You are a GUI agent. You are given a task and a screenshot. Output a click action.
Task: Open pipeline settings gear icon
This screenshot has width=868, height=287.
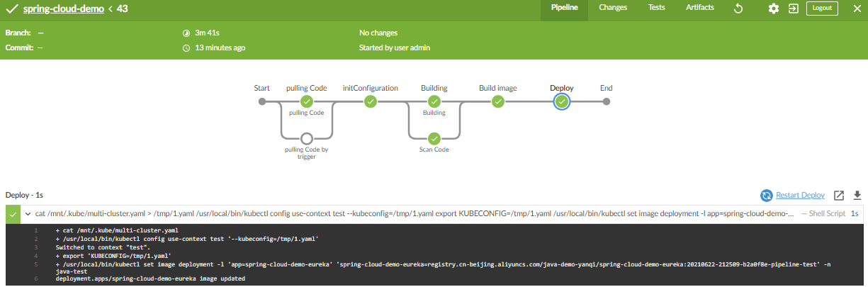774,9
